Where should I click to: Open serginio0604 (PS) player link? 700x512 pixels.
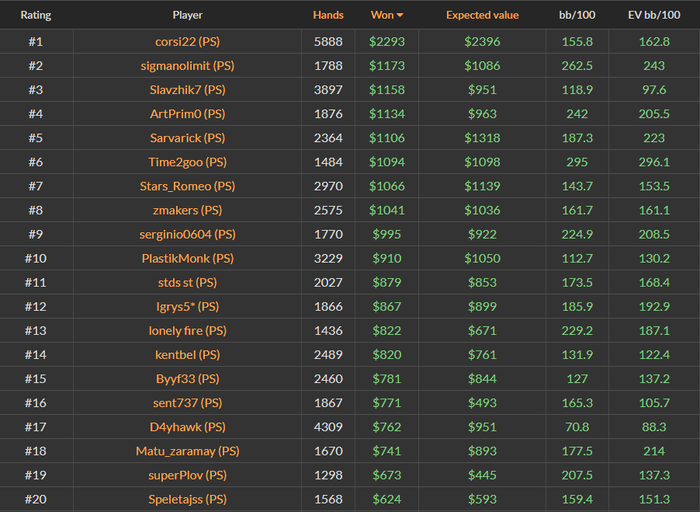(x=187, y=234)
